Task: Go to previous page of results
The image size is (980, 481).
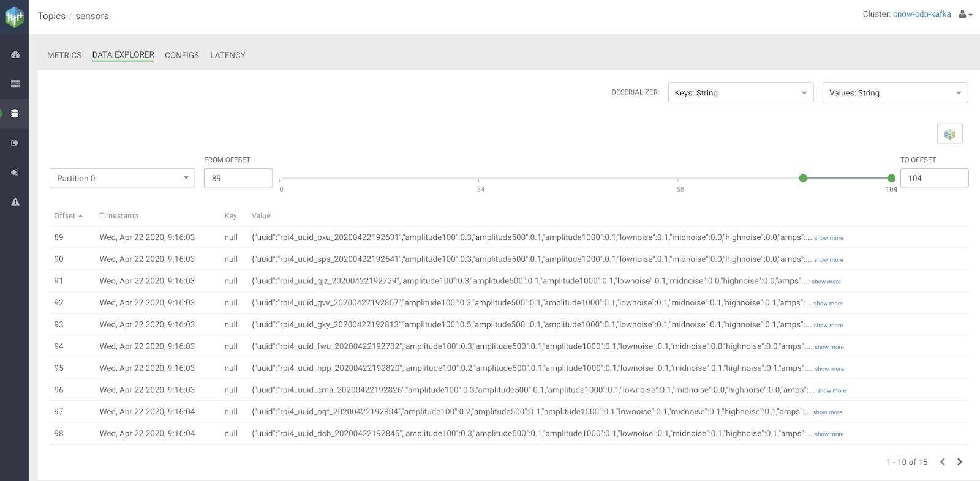Action: [943, 462]
